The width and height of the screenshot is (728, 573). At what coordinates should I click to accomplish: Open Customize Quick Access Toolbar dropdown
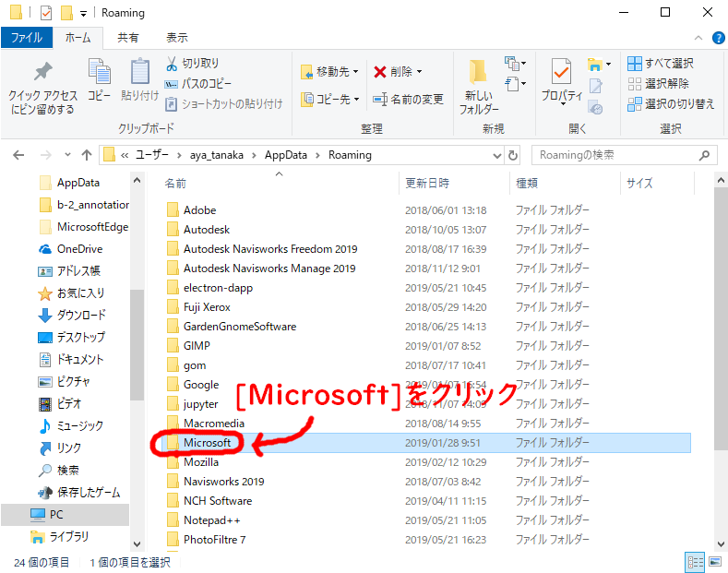84,14
